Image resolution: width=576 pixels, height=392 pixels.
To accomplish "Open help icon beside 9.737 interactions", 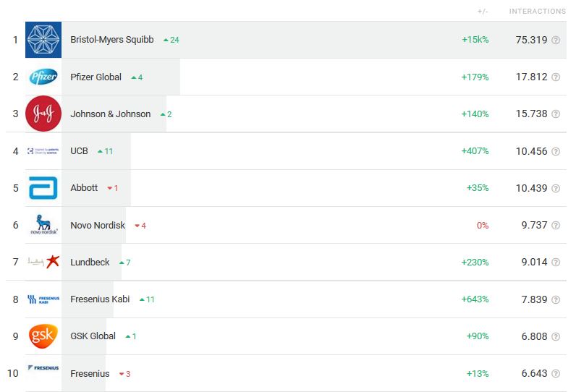I will [x=556, y=226].
